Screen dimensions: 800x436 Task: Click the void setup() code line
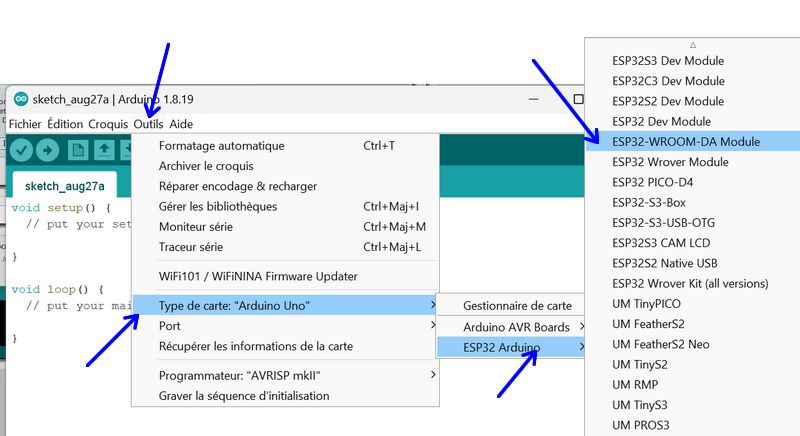61,208
